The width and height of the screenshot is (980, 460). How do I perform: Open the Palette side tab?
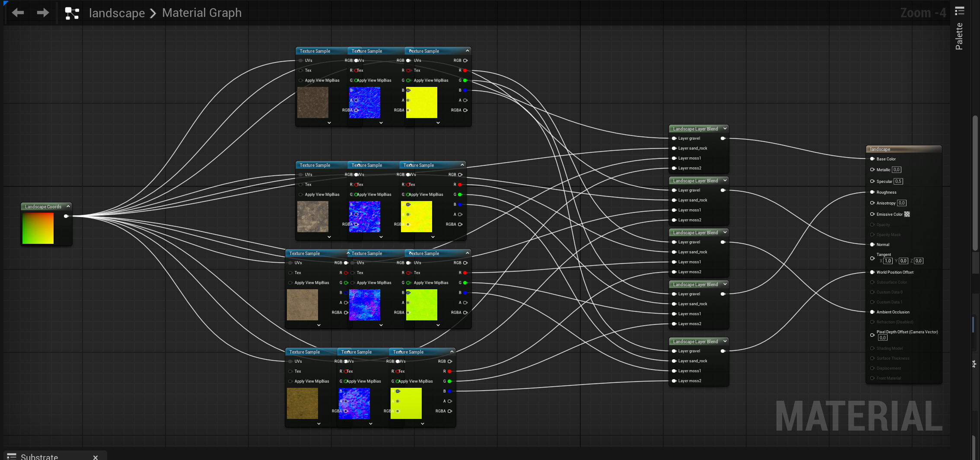click(x=959, y=36)
